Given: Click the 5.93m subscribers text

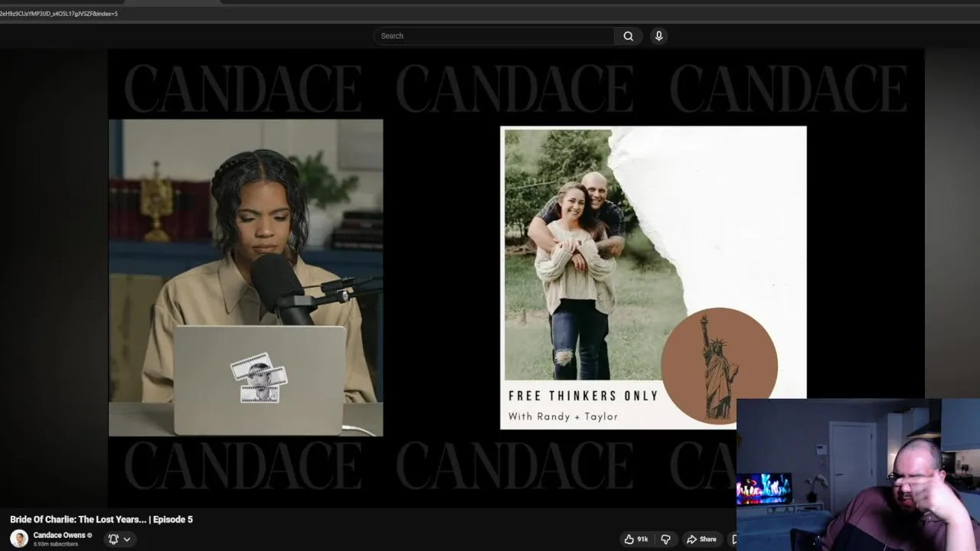Looking at the screenshot, I should [x=56, y=544].
